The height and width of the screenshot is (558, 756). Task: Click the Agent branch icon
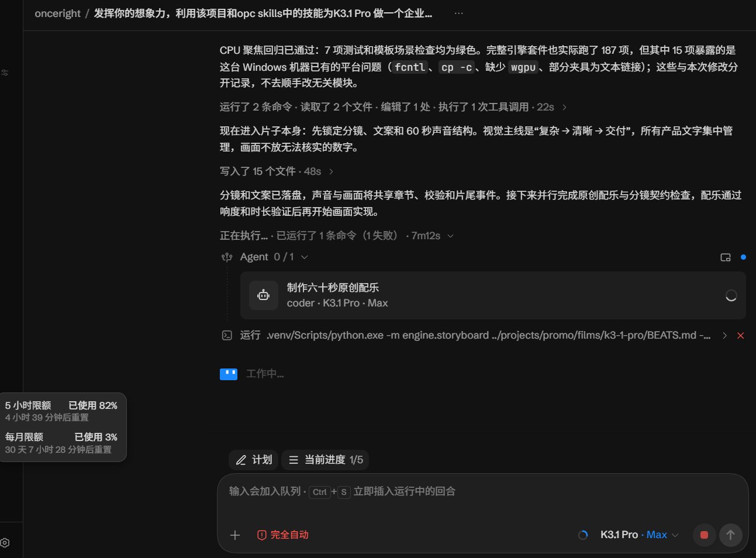227,257
